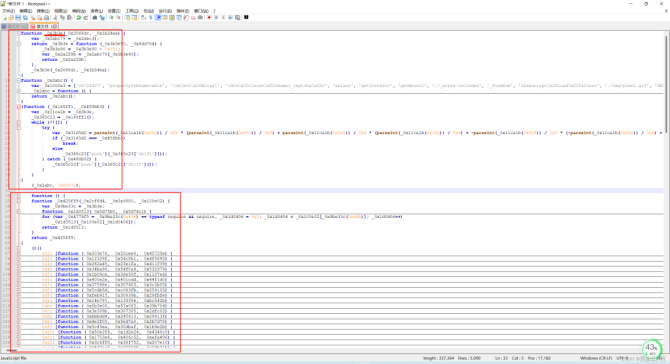Switch to the first inactive document tab
The image size is (670, 364).
click(15, 26)
